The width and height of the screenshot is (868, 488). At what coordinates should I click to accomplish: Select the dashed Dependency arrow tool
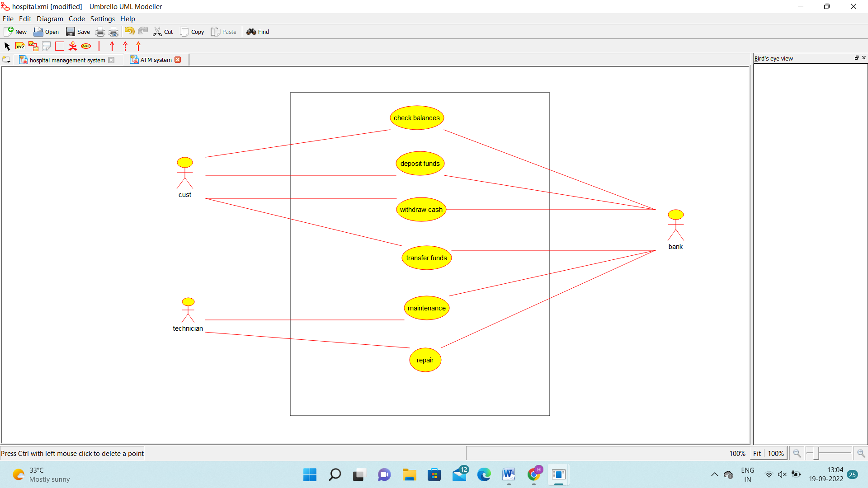tap(125, 46)
